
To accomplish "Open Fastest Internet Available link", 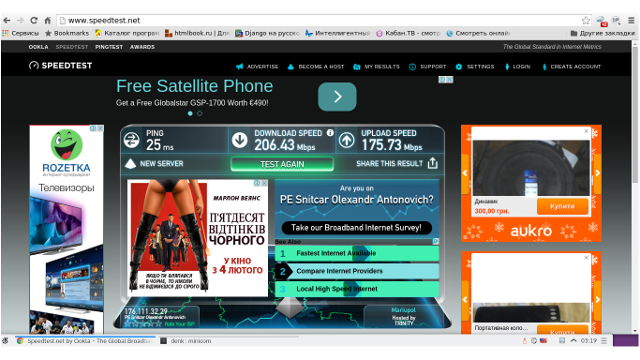I will [x=357, y=253].
